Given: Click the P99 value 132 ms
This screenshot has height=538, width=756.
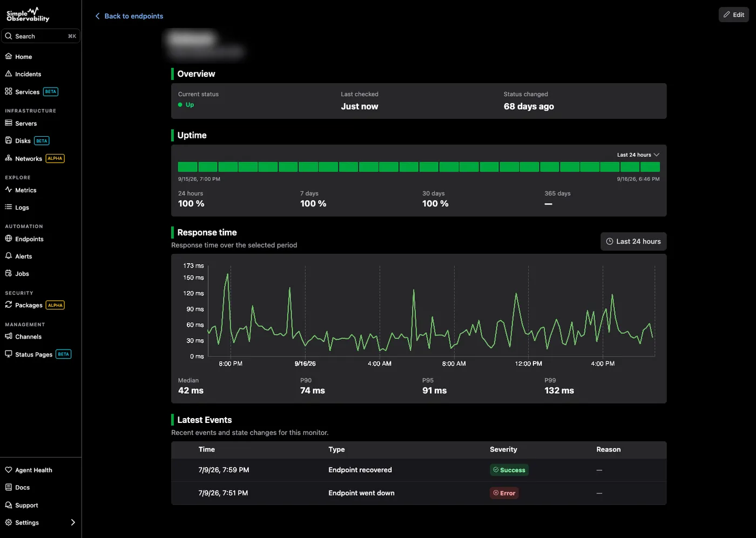Looking at the screenshot, I should click(x=559, y=391).
